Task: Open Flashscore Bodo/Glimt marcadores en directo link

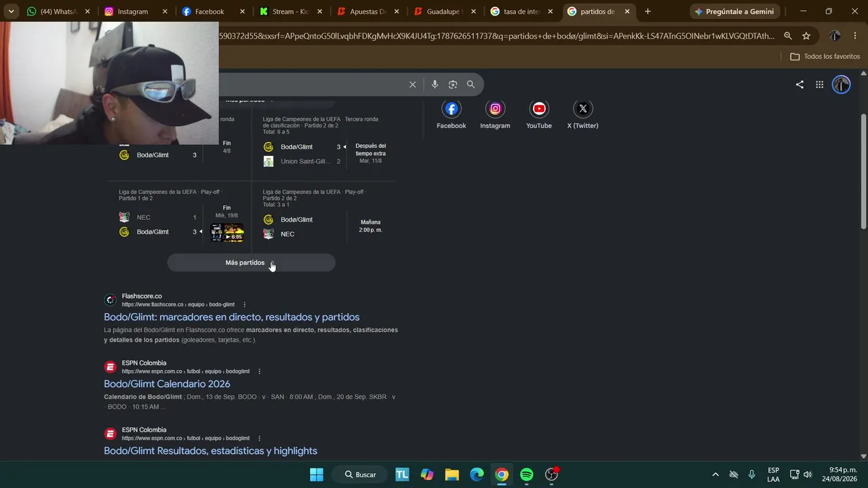Action: click(232, 317)
